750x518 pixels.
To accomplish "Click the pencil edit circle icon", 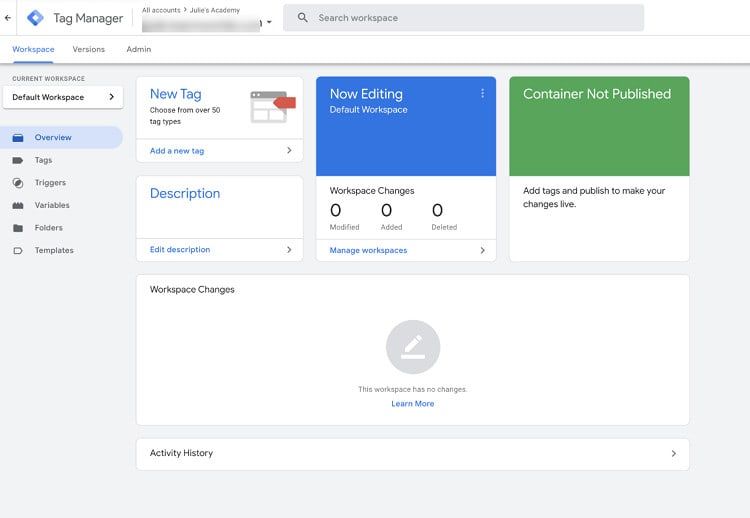I will point(413,347).
